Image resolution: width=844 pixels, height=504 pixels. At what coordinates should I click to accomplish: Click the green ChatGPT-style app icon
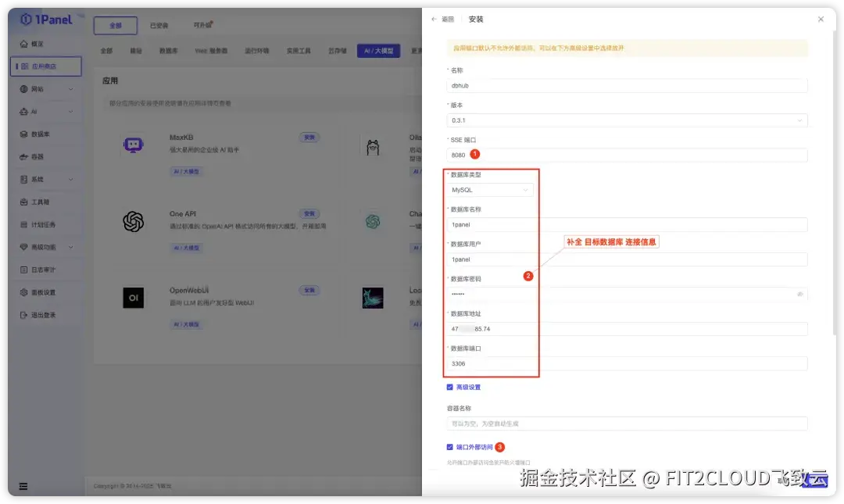(373, 221)
